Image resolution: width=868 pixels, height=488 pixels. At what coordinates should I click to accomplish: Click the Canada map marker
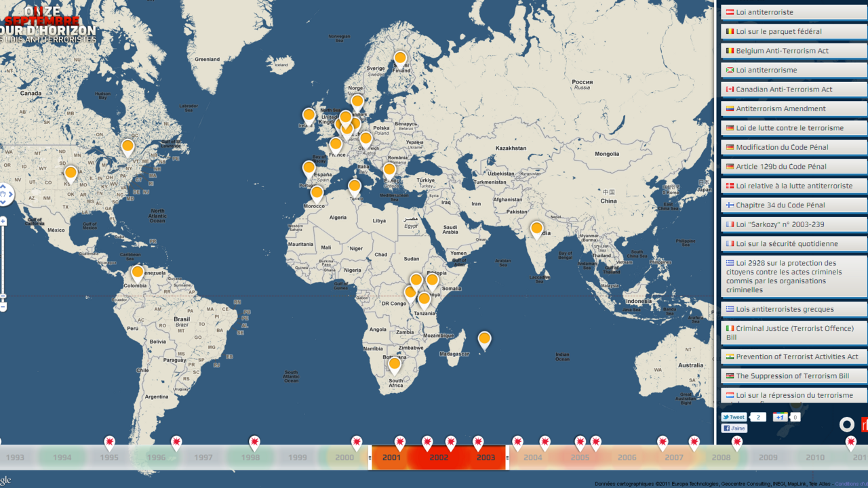coord(127,145)
